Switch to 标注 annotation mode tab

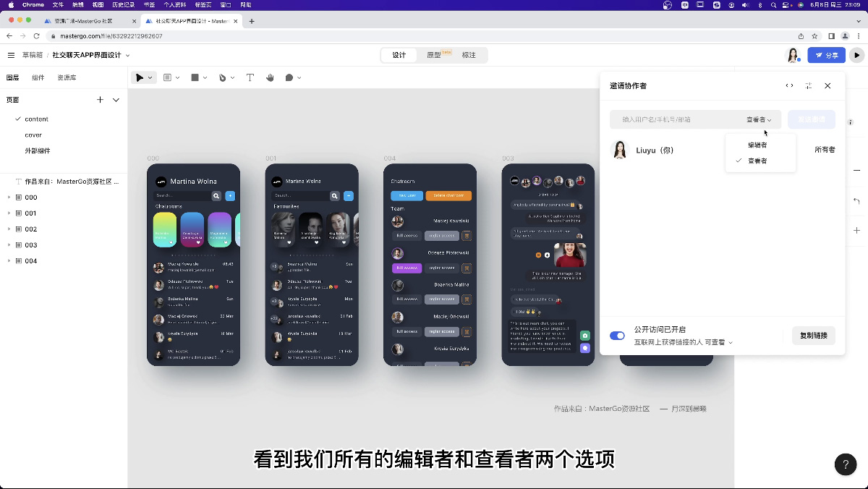469,55
